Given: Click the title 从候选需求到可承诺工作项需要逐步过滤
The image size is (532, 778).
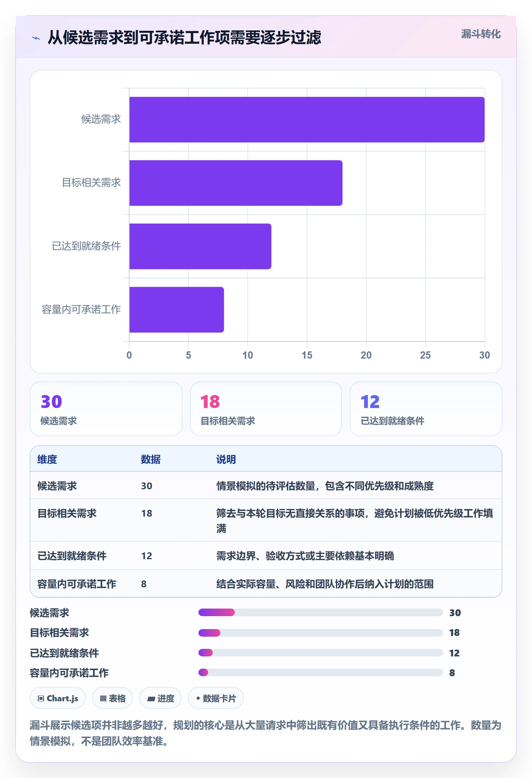Looking at the screenshot, I should pos(184,38).
